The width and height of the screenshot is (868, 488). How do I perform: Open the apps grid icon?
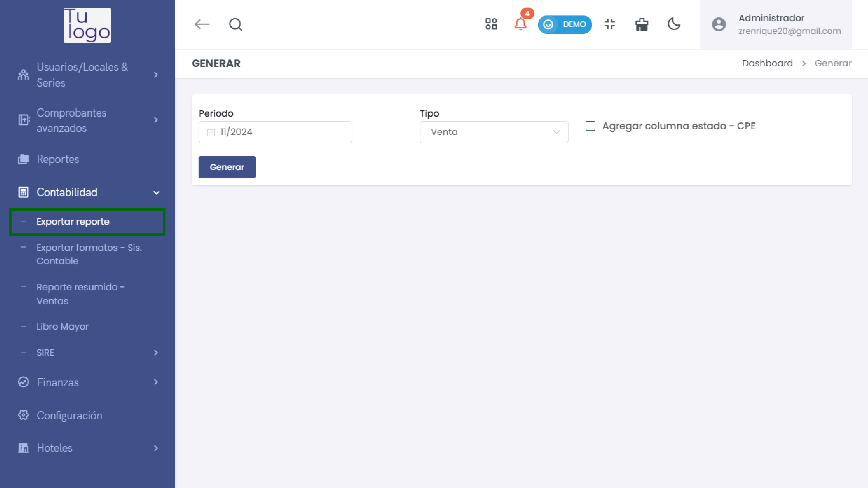click(491, 24)
